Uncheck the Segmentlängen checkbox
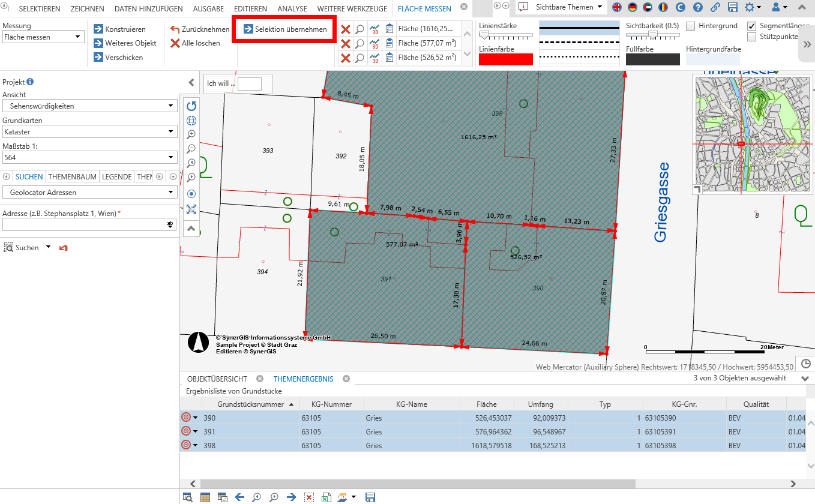Screen dimensions: 815x504 pos(751,26)
